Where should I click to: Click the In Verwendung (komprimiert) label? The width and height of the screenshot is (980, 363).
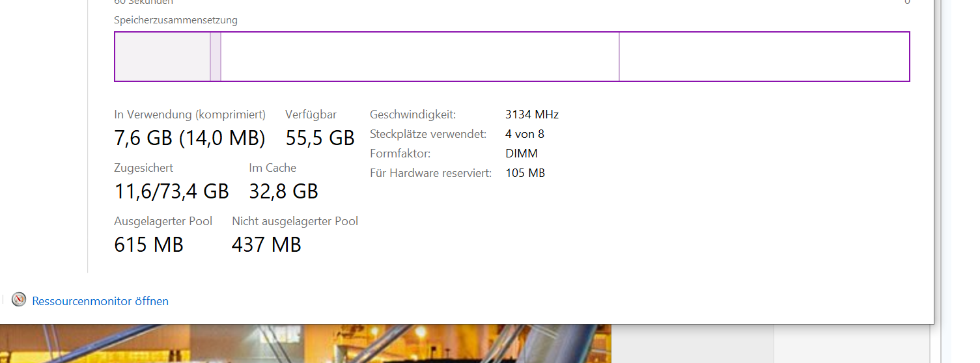(189, 114)
